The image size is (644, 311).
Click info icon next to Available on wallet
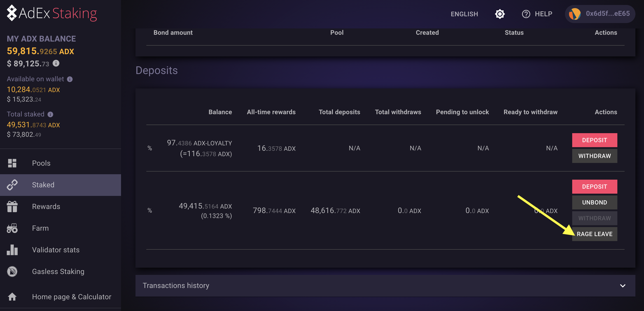pos(70,79)
